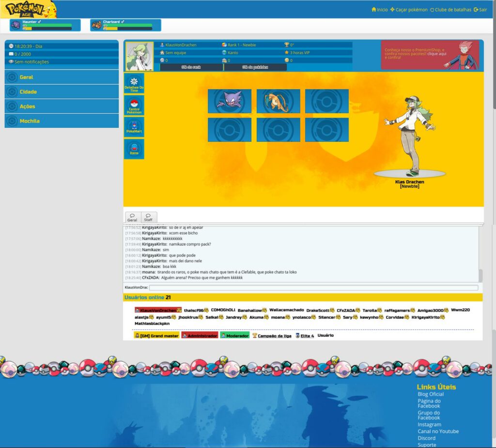
Task: Click the Administrador legend badge
Action: (200, 336)
